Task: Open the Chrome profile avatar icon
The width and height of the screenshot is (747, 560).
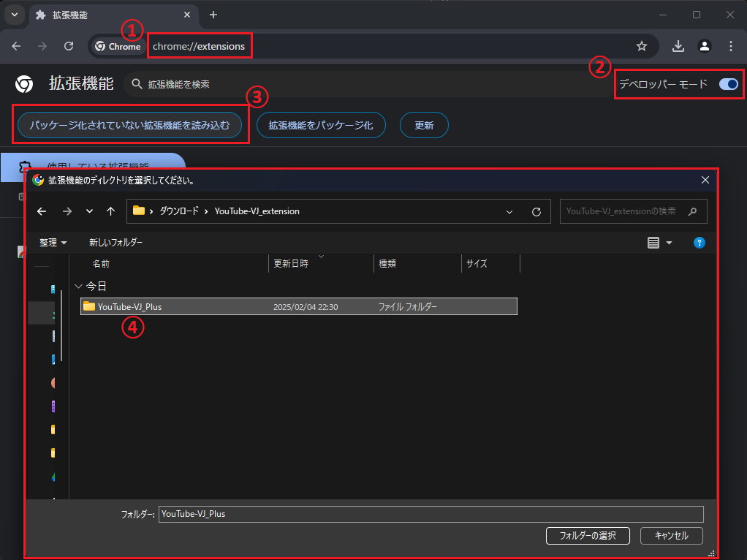Action: click(x=705, y=46)
